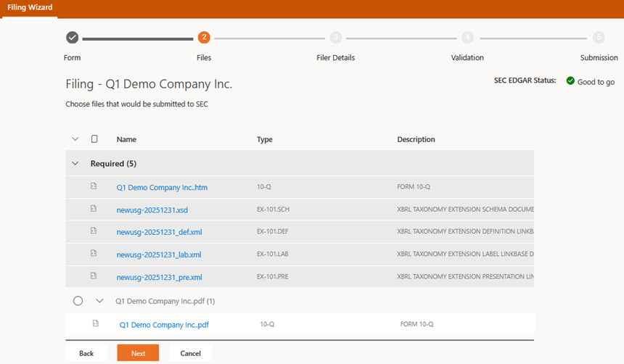Click FORM 10-Q description in the pdf row
Screen dimensions: 624x364
(416, 324)
